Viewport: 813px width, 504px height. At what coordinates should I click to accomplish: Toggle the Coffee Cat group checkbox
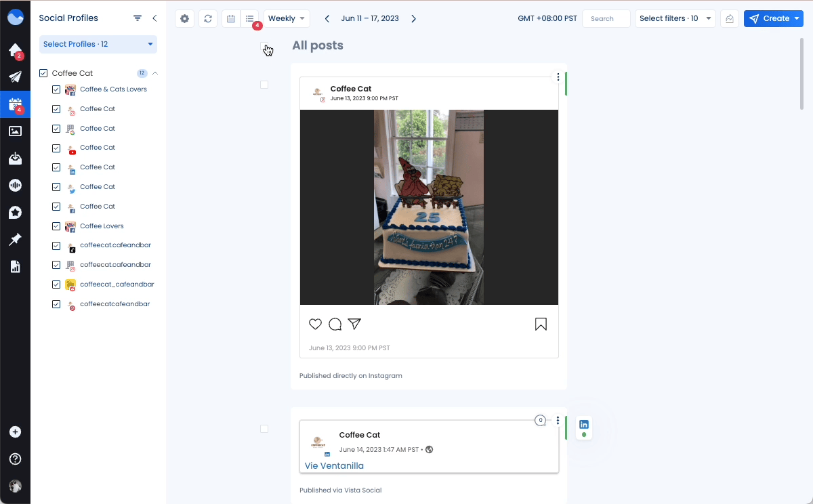point(43,73)
